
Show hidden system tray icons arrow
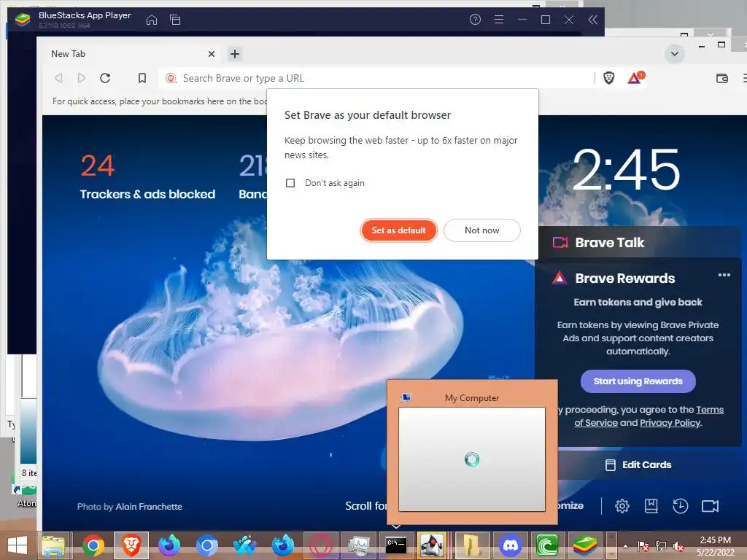click(x=625, y=546)
